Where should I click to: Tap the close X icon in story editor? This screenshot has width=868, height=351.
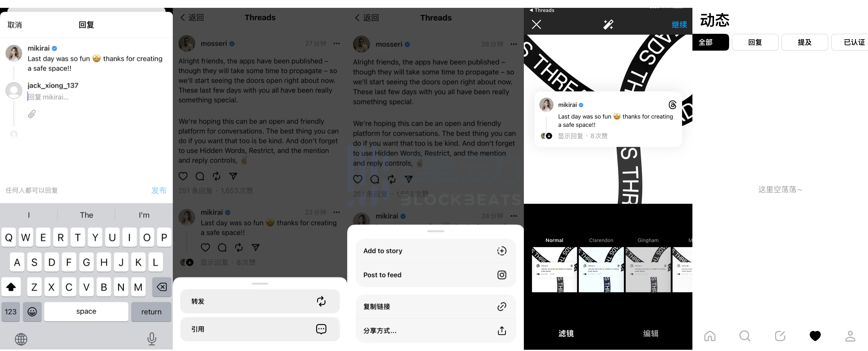click(536, 24)
